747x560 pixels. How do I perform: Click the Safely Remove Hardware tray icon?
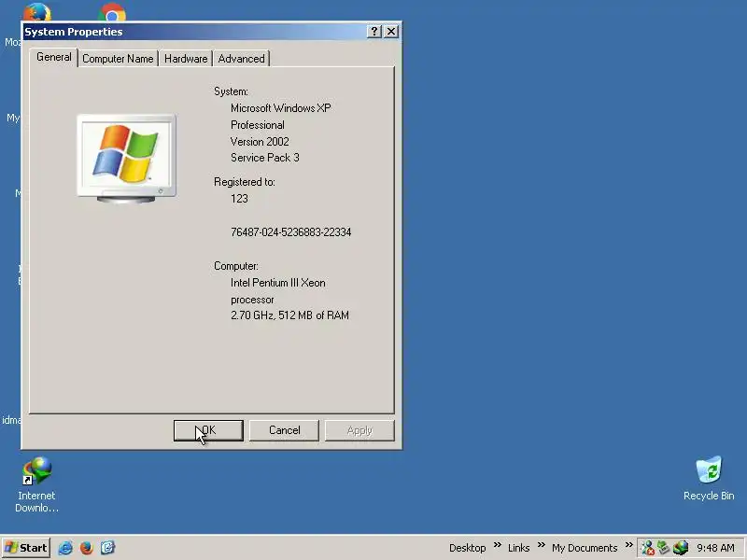[664, 548]
